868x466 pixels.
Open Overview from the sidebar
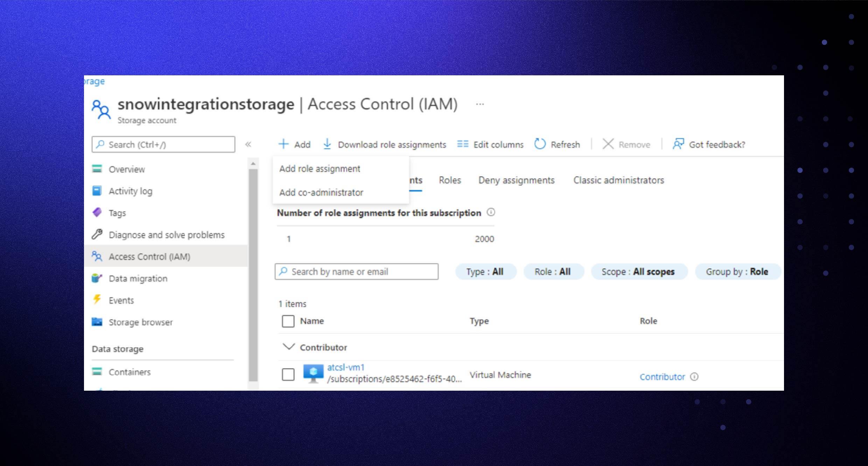tap(127, 169)
